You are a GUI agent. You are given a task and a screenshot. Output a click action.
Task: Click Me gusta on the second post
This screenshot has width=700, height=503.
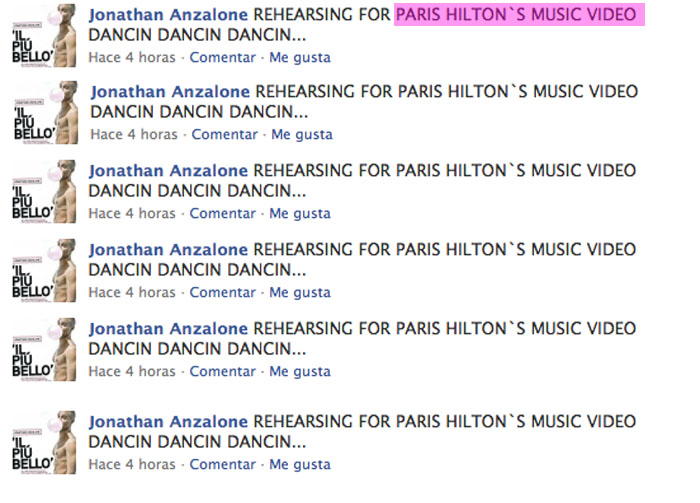tap(302, 134)
